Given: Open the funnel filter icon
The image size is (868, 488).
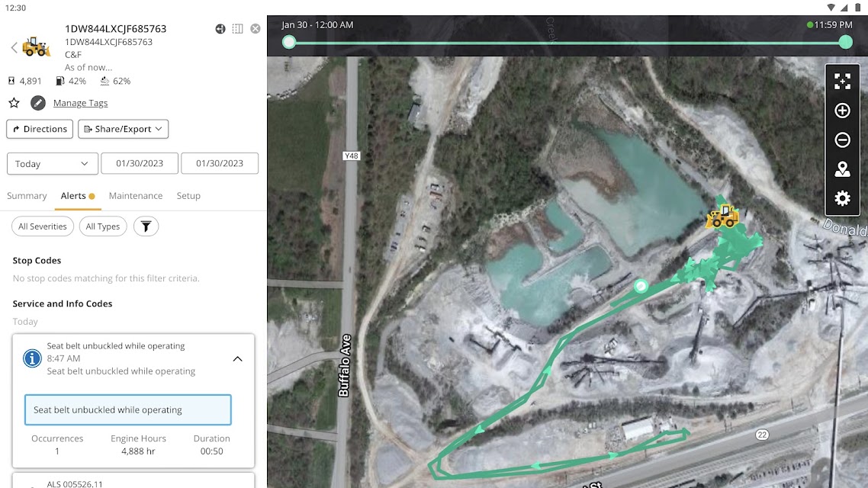Looking at the screenshot, I should coord(146,226).
